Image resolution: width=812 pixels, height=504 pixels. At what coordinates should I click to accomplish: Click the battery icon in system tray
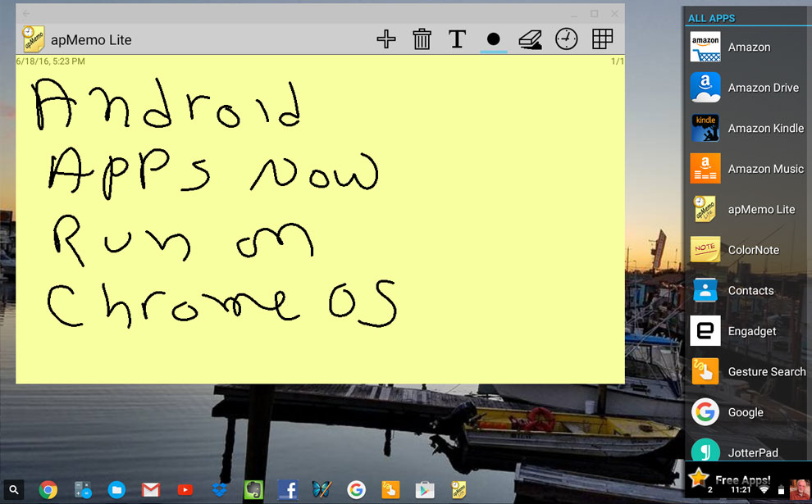tap(781, 491)
